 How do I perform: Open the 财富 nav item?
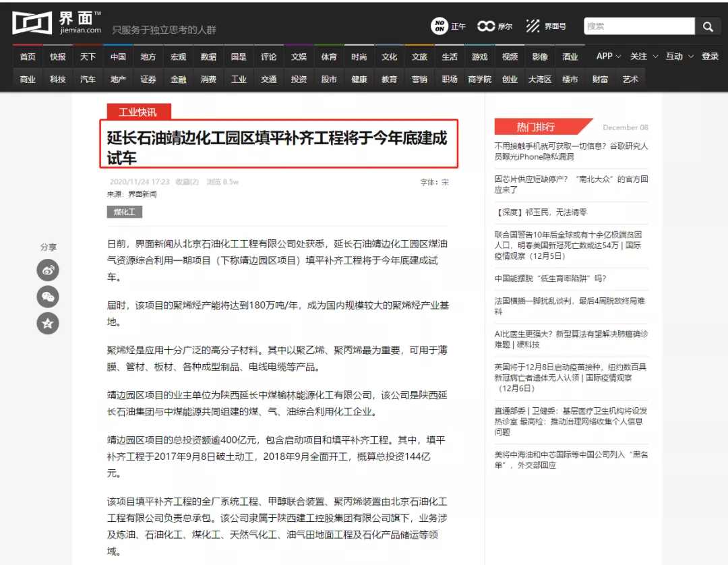click(601, 80)
